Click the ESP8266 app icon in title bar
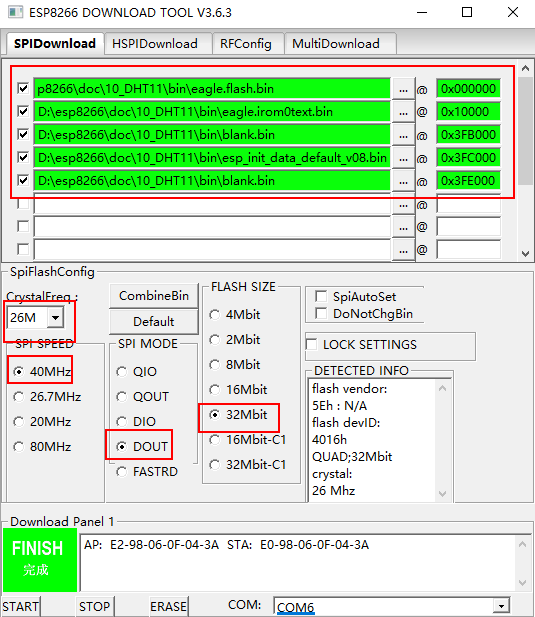Viewport: 535px width, 617px height. pyautogui.click(x=16, y=12)
